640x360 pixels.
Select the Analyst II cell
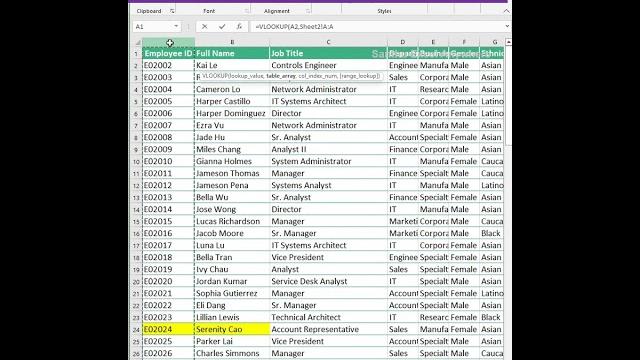pyautogui.click(x=328, y=149)
